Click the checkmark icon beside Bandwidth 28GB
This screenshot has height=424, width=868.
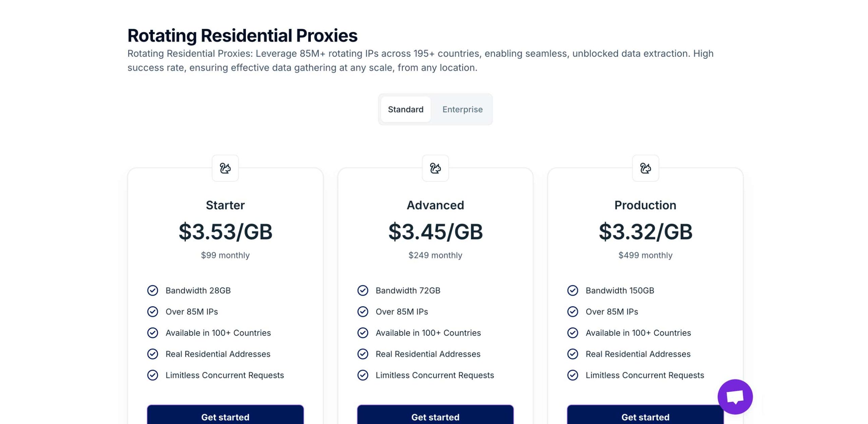153,290
